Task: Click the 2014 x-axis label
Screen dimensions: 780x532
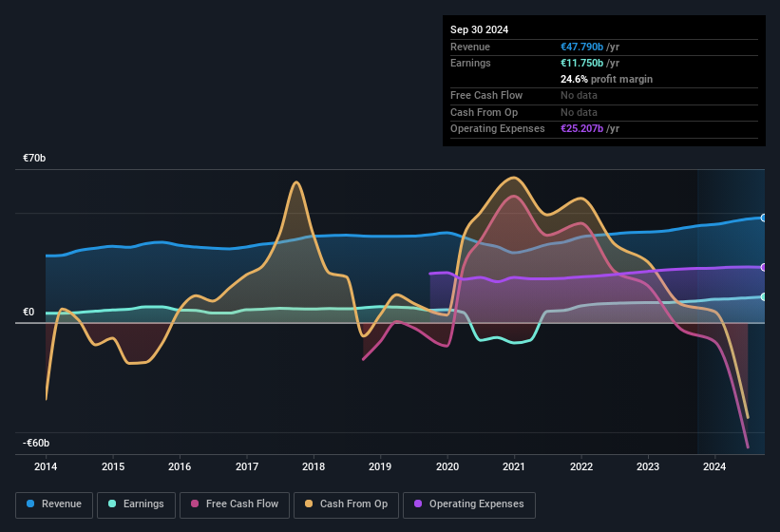Action: click(x=46, y=466)
